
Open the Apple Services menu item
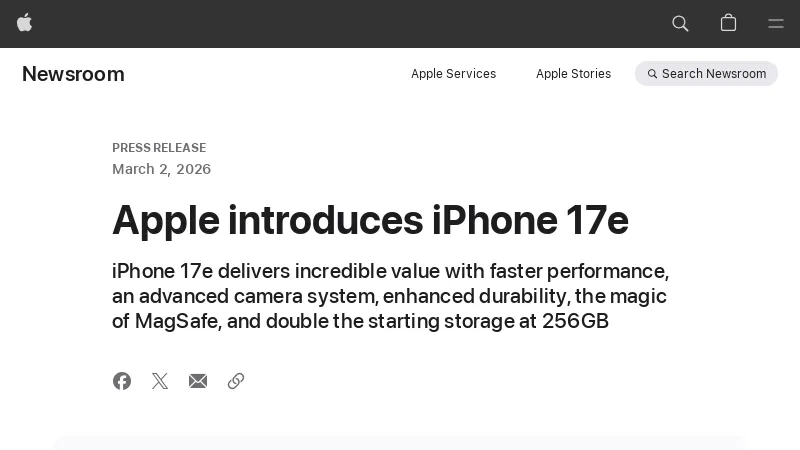(x=453, y=74)
